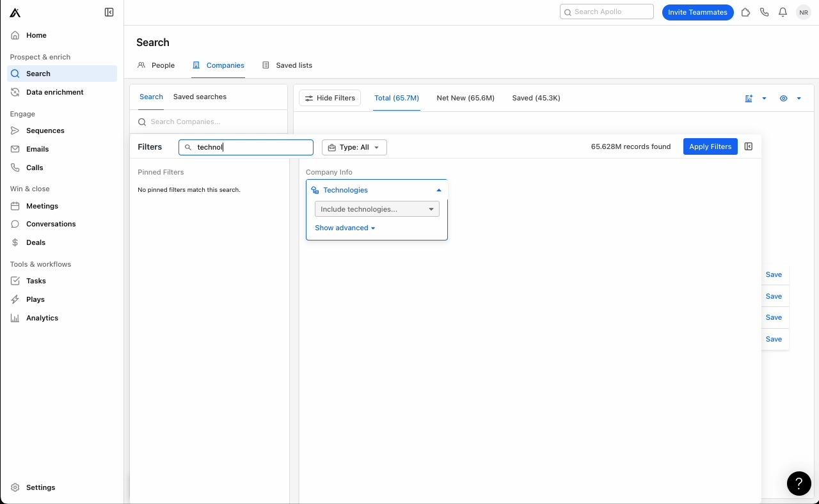Screen dimensions: 819x504
Task: Toggle the eye view options icon
Action: pyautogui.click(x=783, y=98)
